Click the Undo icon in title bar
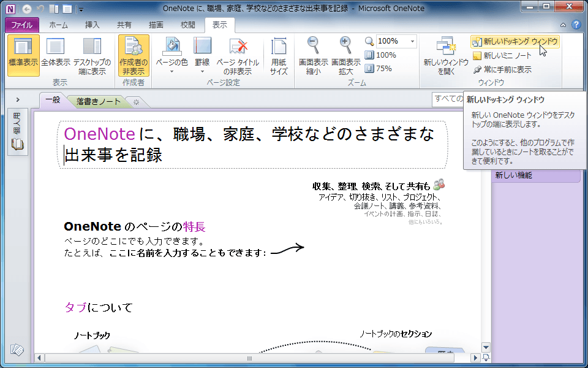The image size is (588, 368). click(x=40, y=9)
